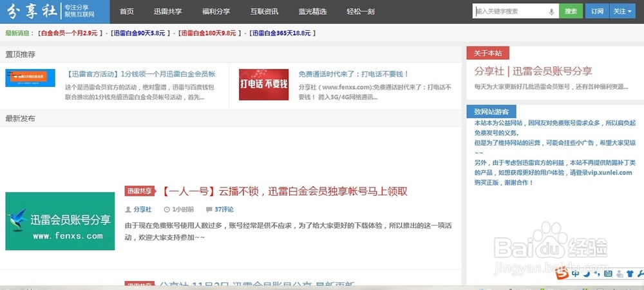Screen dimensions: 644x290
Task: Click the 订阅 button
Action: pyautogui.click(x=597, y=12)
